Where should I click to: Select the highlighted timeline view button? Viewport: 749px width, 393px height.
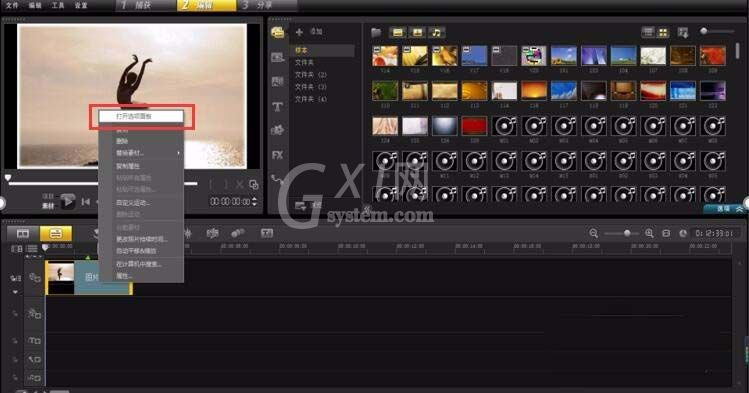point(55,234)
